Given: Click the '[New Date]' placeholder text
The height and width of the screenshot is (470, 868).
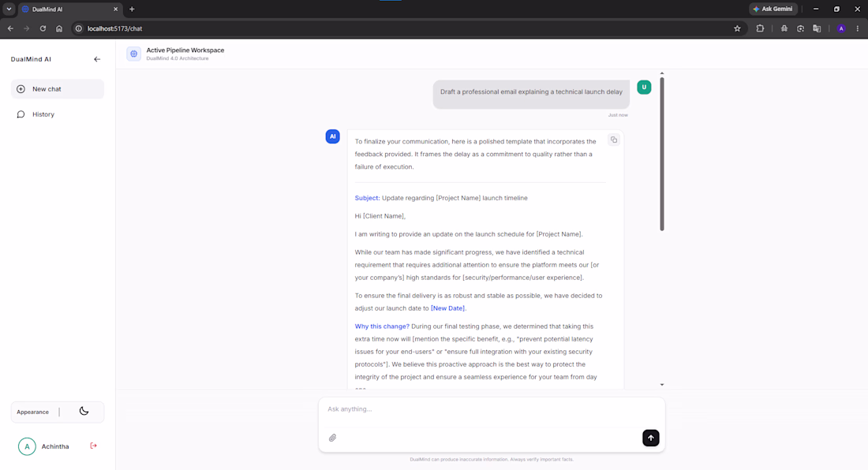Looking at the screenshot, I should coord(448,308).
